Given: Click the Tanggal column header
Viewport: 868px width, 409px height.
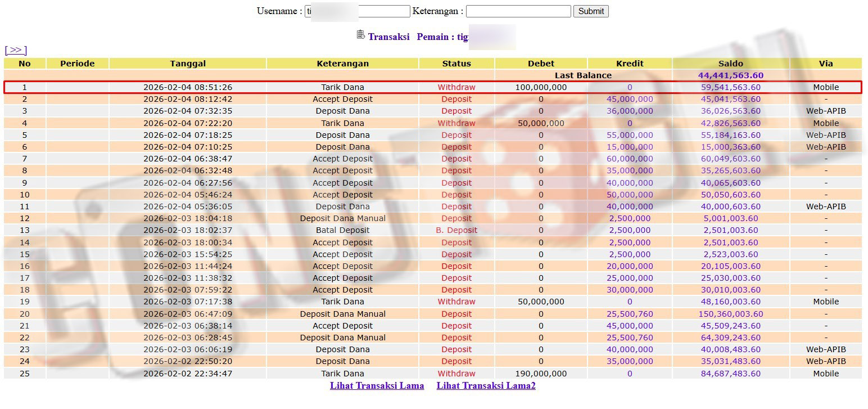Looking at the screenshot, I should [188, 64].
